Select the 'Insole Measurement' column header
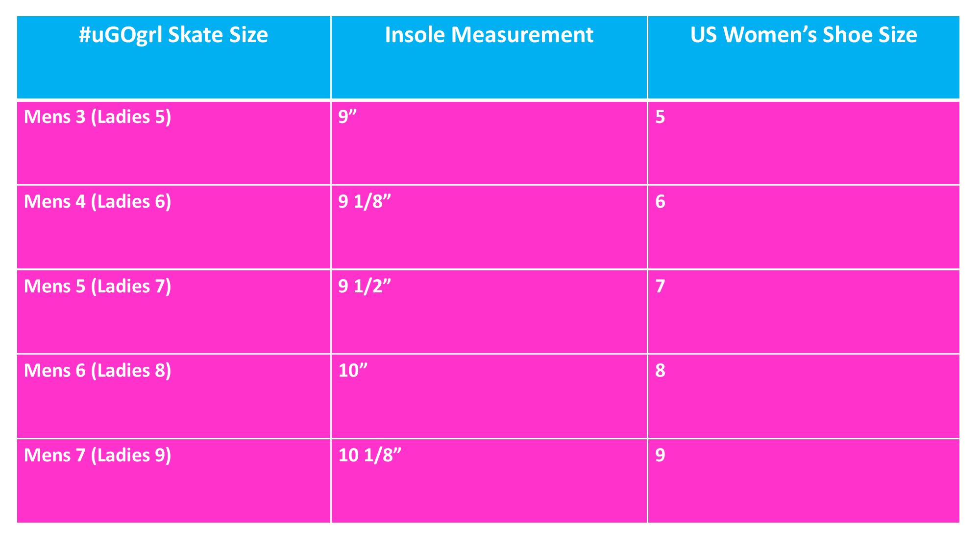 [x=489, y=35]
